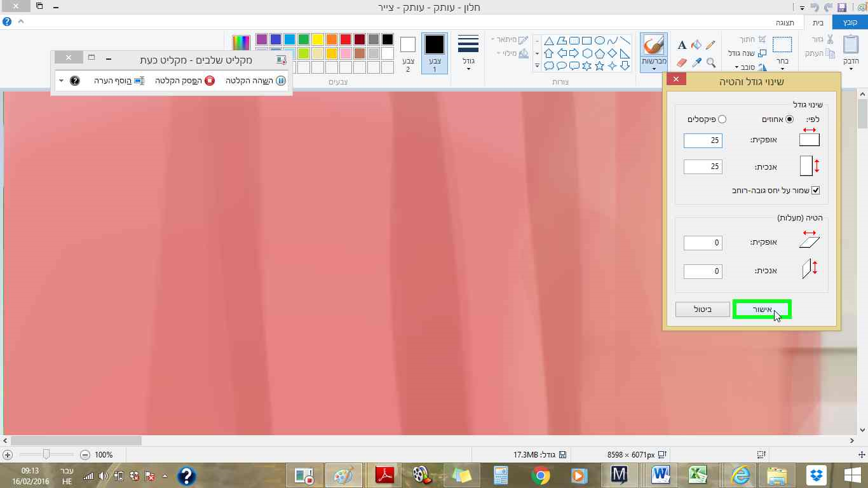Viewport: 868px width, 488px height.
Task: Click the zoom in plus icon
Action: (8, 455)
